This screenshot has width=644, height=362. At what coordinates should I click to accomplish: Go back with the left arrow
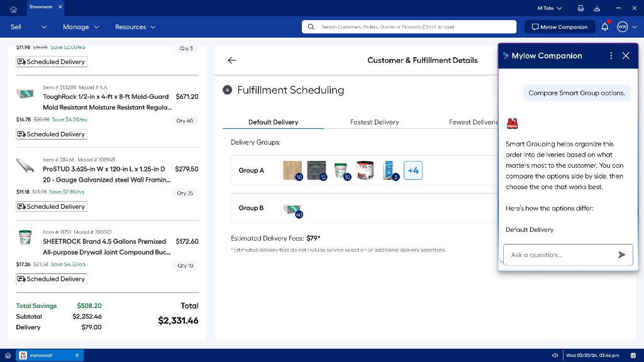click(232, 60)
